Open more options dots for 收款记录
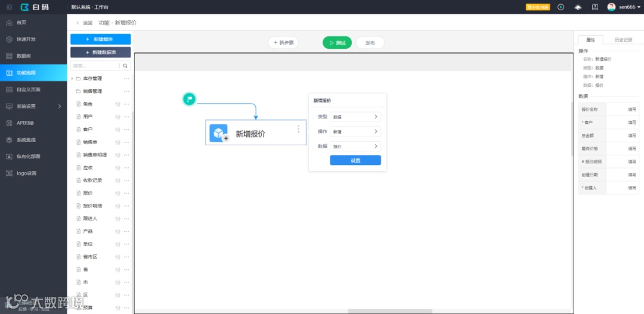644x314 pixels. tap(126, 181)
